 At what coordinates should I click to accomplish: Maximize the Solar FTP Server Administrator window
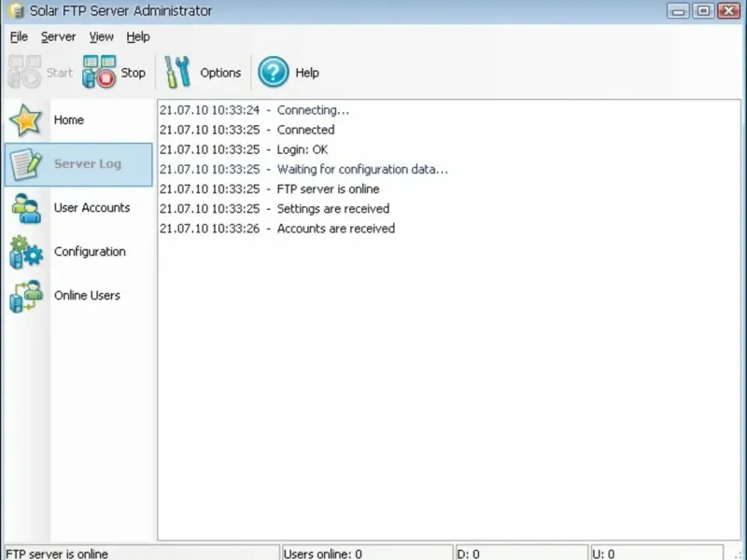703,10
